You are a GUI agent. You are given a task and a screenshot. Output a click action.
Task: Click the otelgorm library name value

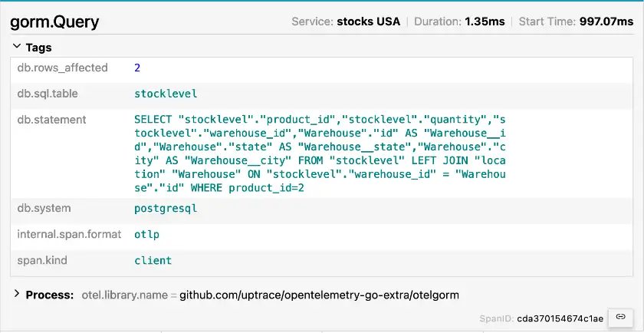point(319,295)
